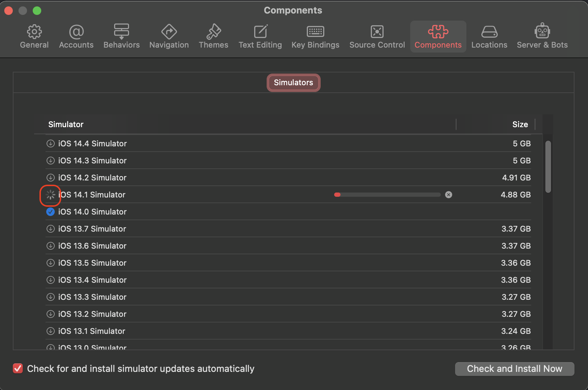Begin downloading iOS 13.1 Simulator
The image size is (588, 390).
[50, 331]
